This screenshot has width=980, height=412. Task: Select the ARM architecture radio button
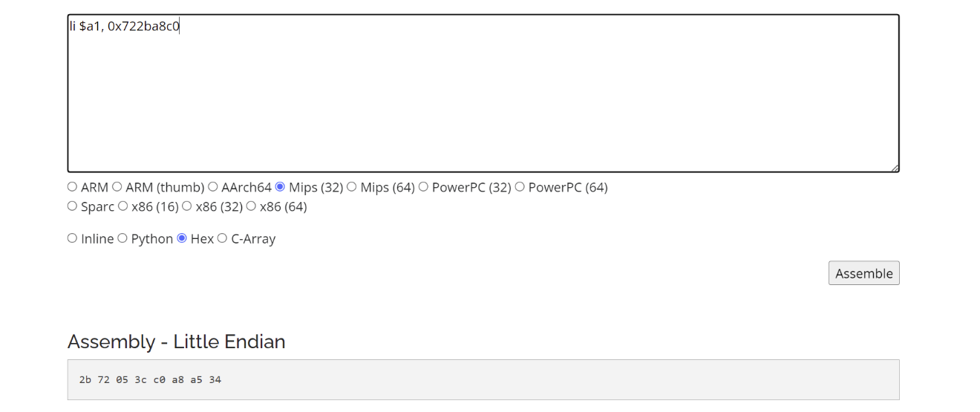72,187
